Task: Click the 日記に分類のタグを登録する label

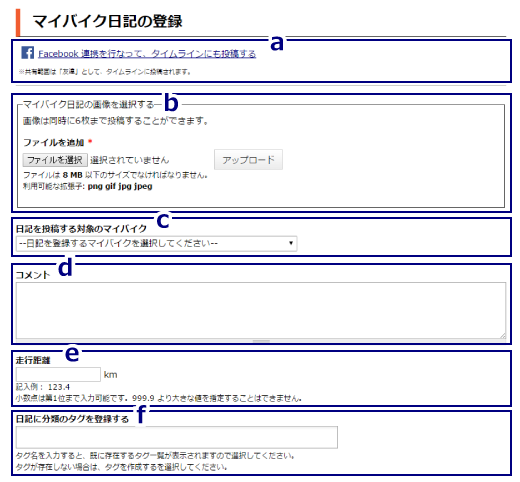Action: [72, 419]
